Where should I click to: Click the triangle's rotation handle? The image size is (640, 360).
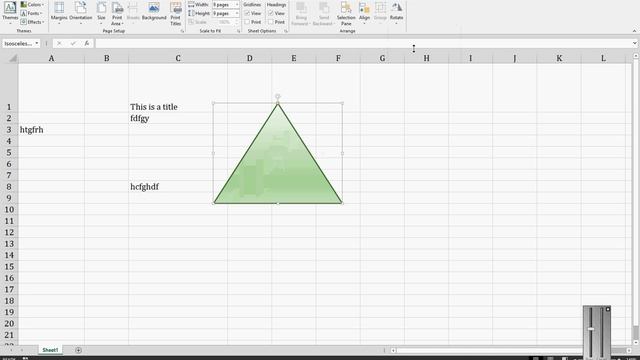(x=278, y=97)
